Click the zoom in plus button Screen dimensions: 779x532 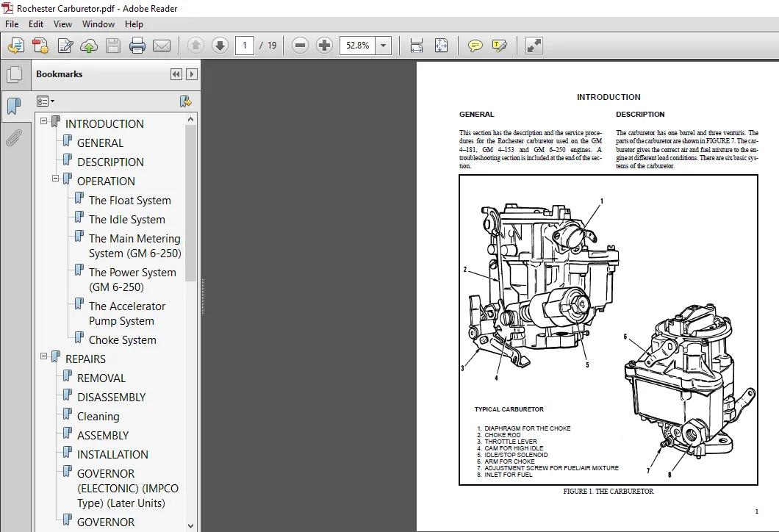point(324,46)
